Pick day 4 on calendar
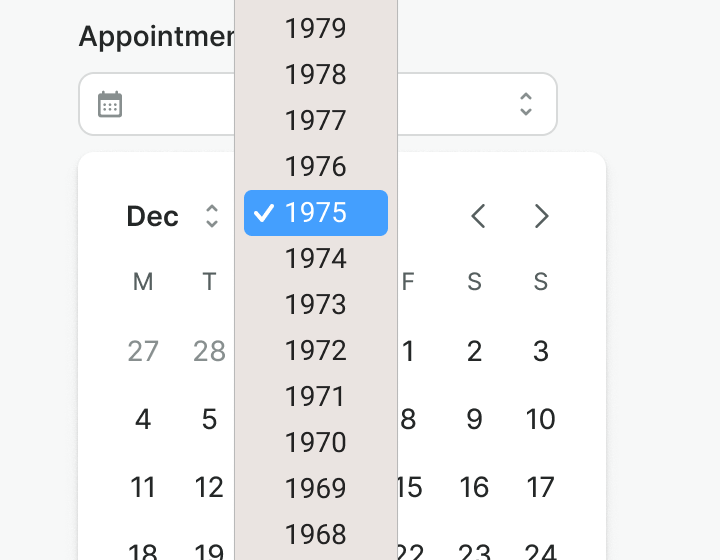Screen dimensions: 720x560 click(x=143, y=419)
